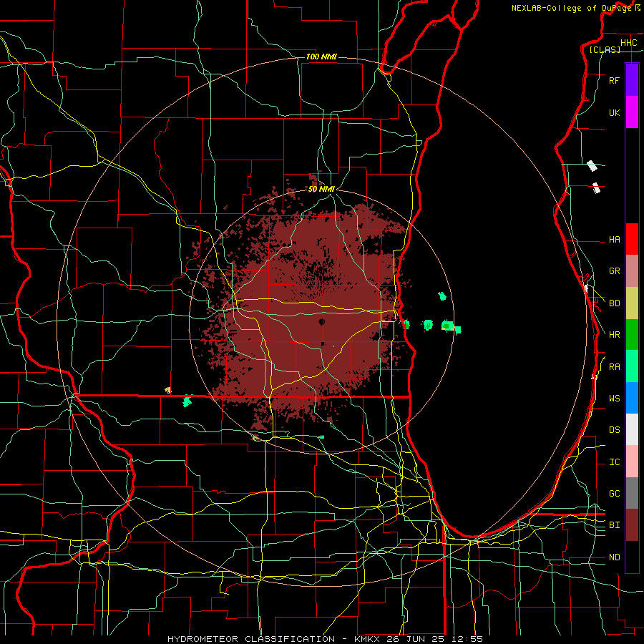Screen dimensions: 644x644
Task: Select the dark green HR swatch
Action: point(632,335)
